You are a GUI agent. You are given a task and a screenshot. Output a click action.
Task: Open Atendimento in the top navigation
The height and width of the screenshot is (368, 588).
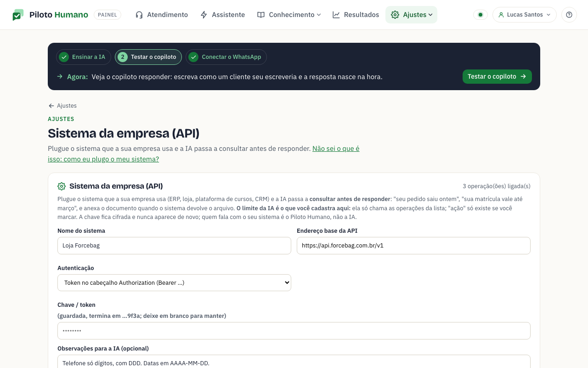[x=162, y=15]
